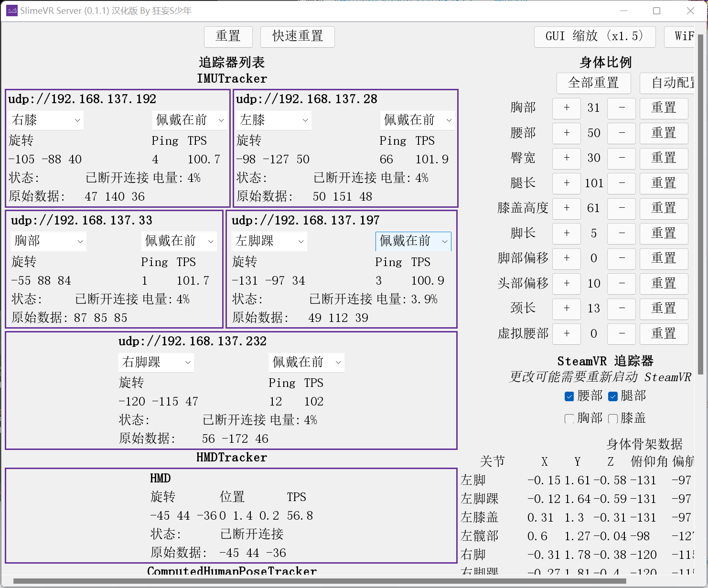This screenshot has height=588, width=708.
Task: Select the 左膝盖 row in the skeleton data table
Action: (577, 518)
